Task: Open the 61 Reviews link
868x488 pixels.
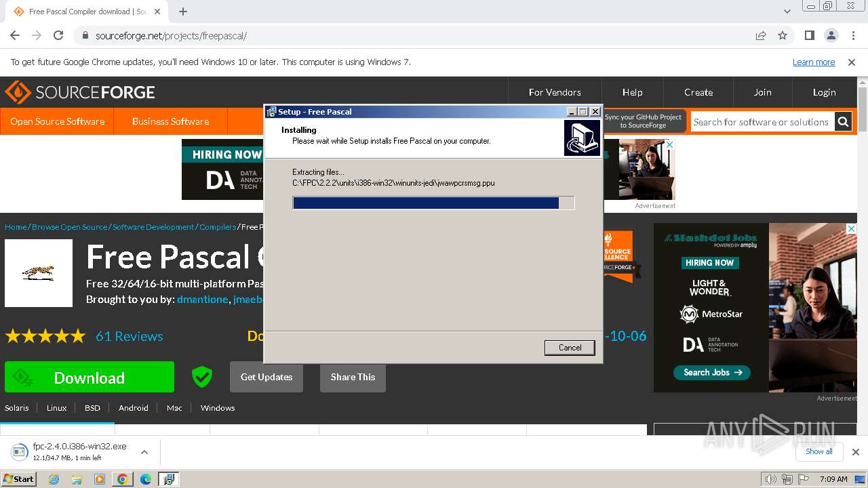Action: click(129, 336)
